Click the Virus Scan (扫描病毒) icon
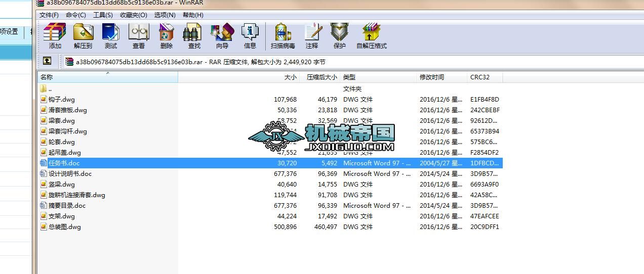Screen dimensions: 644x274 (x=283, y=32)
